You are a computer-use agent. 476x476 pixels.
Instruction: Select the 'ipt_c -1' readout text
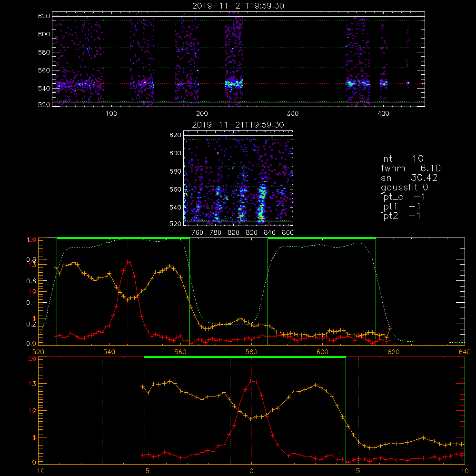click(x=403, y=197)
